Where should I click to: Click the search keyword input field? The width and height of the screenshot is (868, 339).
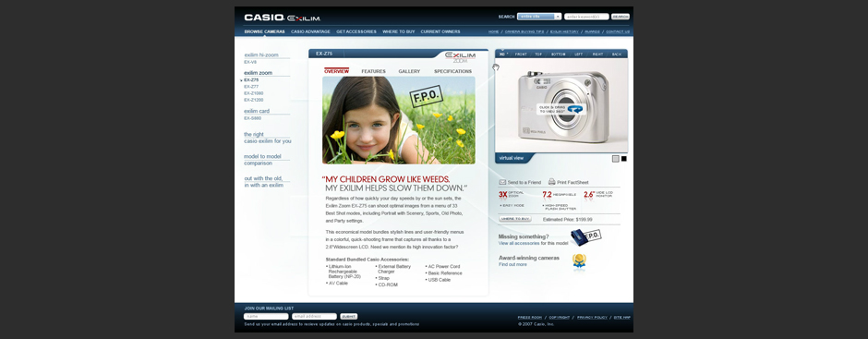[x=586, y=17]
